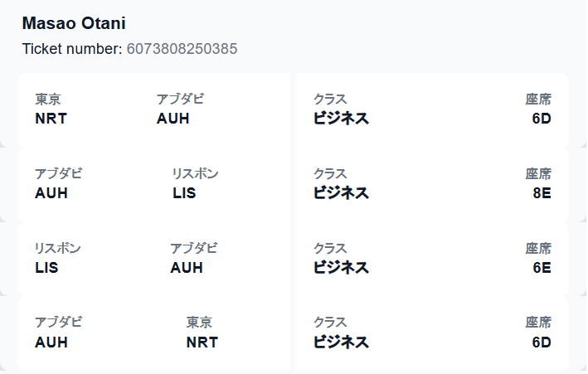The height and width of the screenshot is (374, 588).
Task: Select ticket number 6073808250385
Action: [182, 49]
